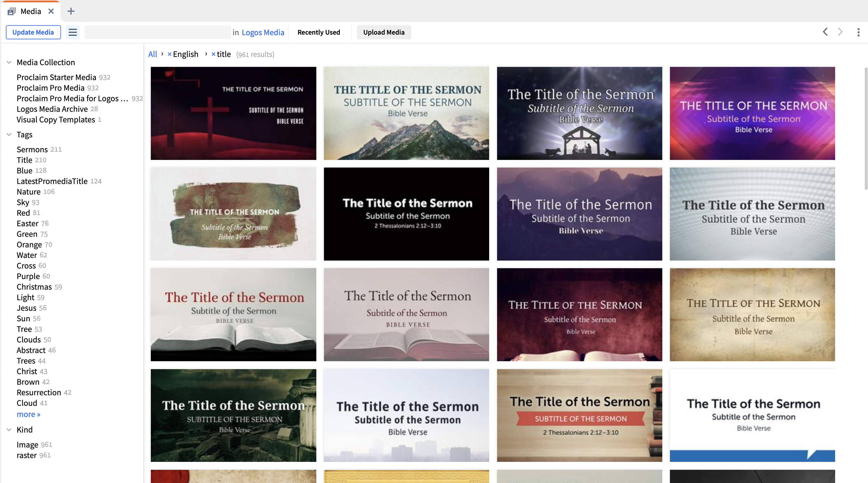
Task: Show Recently Used media
Action: [x=318, y=32]
